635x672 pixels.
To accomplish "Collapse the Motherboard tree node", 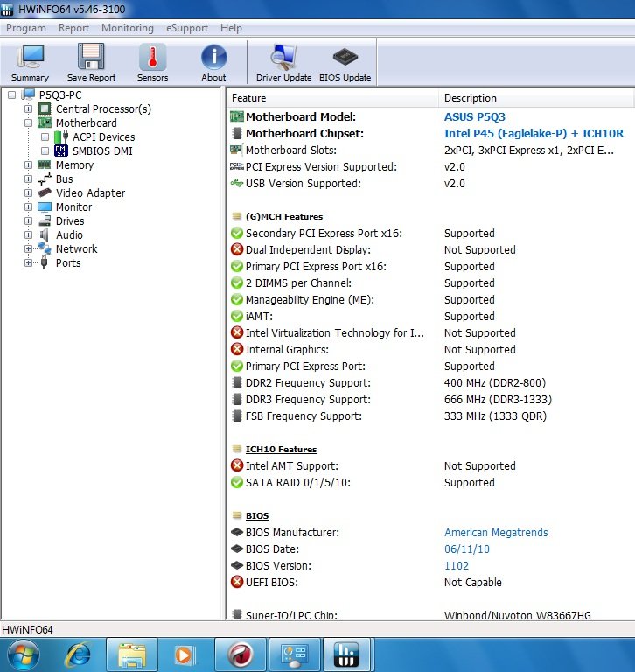I will [x=28, y=123].
